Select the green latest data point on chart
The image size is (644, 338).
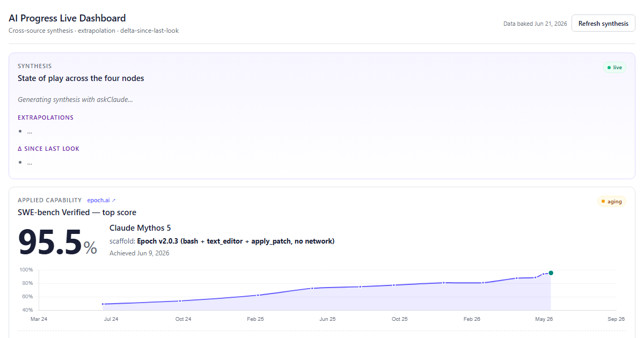[551, 273]
